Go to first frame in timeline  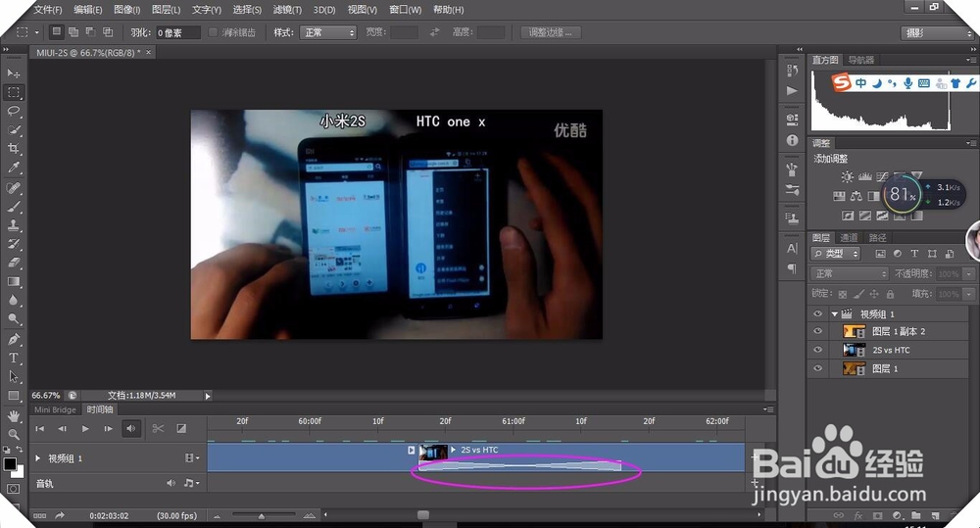point(39,429)
